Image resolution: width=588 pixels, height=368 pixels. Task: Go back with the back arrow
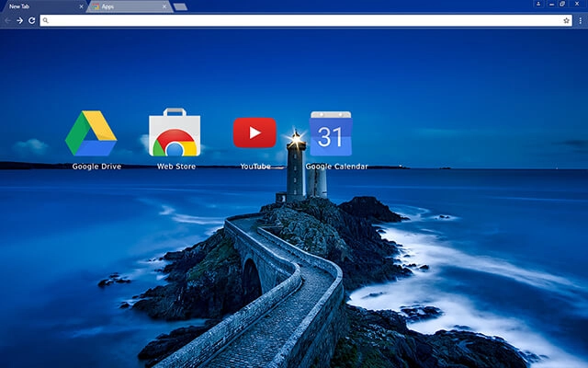[x=7, y=20]
